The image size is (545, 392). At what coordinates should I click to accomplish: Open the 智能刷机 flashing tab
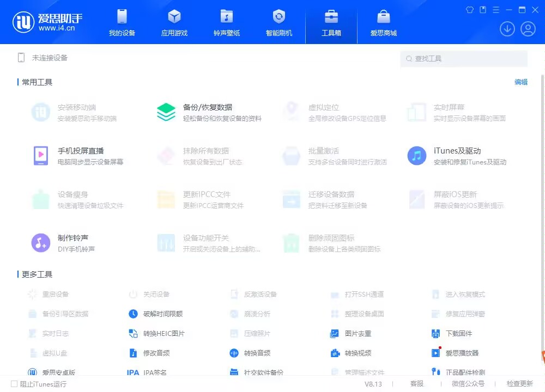tap(279, 22)
